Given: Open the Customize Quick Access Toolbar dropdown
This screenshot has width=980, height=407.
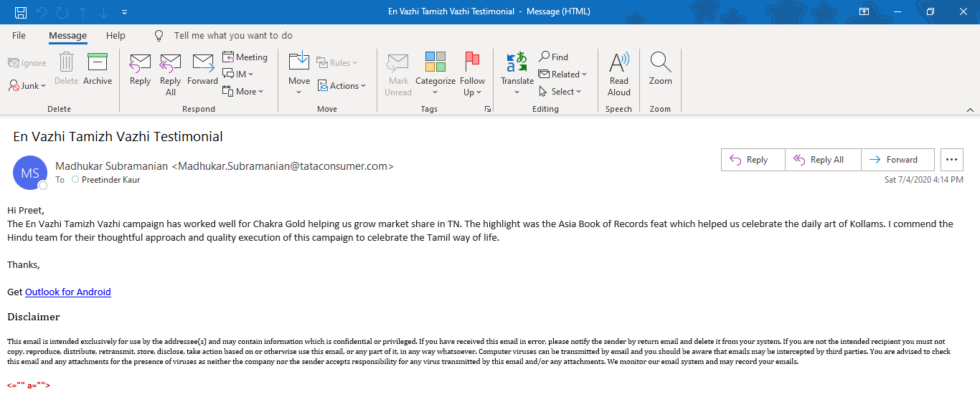Looking at the screenshot, I should [125, 12].
